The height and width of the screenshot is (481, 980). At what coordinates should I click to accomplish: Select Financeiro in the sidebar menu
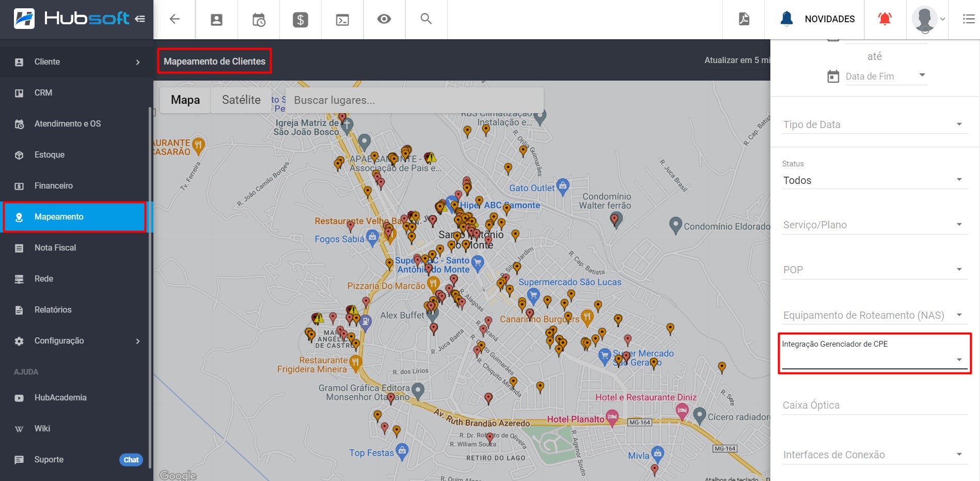[x=54, y=185]
